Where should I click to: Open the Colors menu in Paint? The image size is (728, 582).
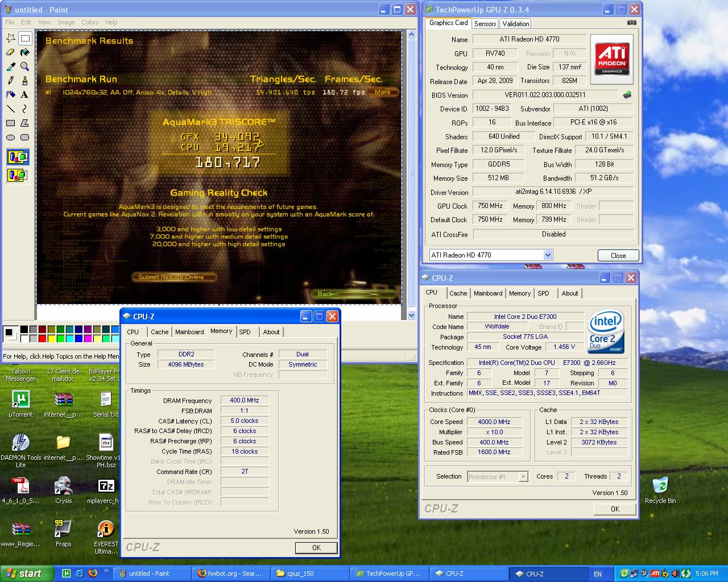(90, 22)
